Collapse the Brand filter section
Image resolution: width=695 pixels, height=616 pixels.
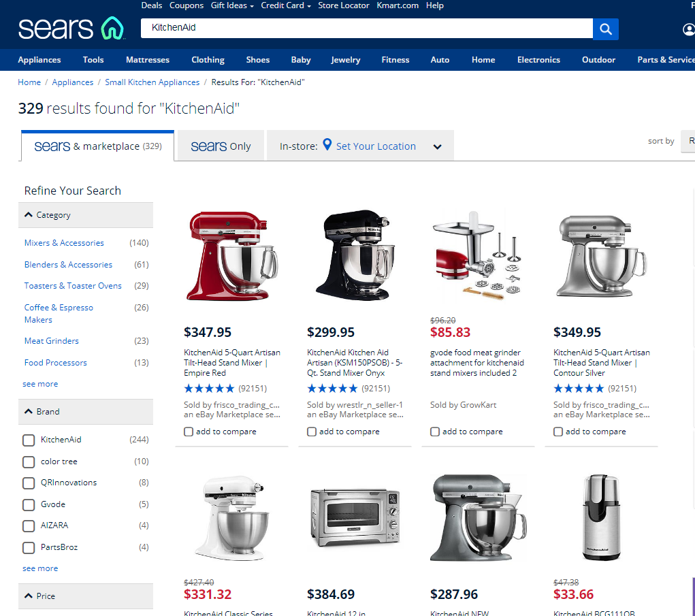86,412
